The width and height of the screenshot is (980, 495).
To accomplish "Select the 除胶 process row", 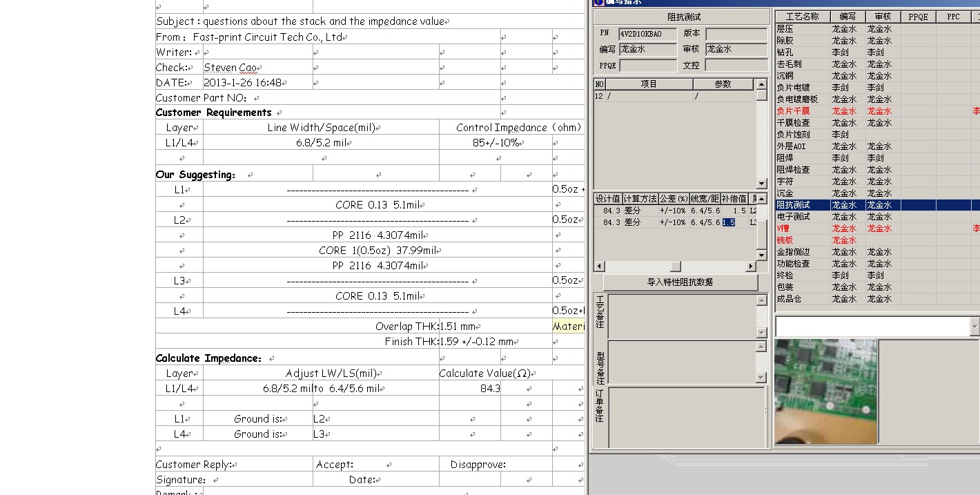I will [876, 41].
